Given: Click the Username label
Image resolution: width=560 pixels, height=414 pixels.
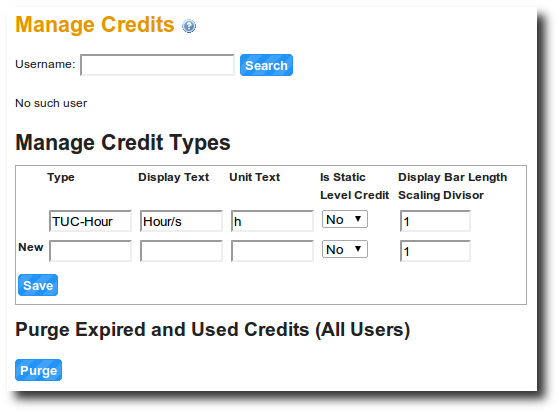Looking at the screenshot, I should tap(45, 64).
